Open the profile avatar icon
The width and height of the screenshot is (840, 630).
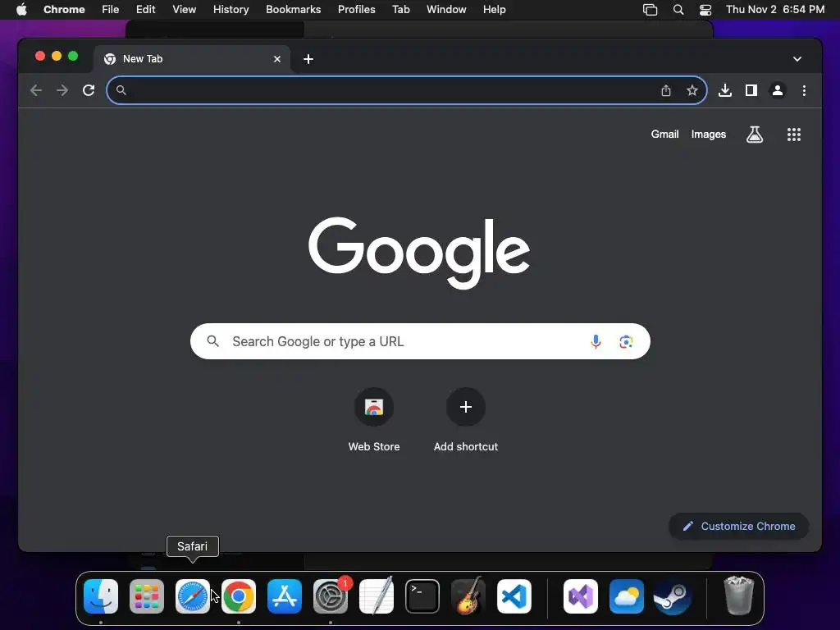coord(778,90)
